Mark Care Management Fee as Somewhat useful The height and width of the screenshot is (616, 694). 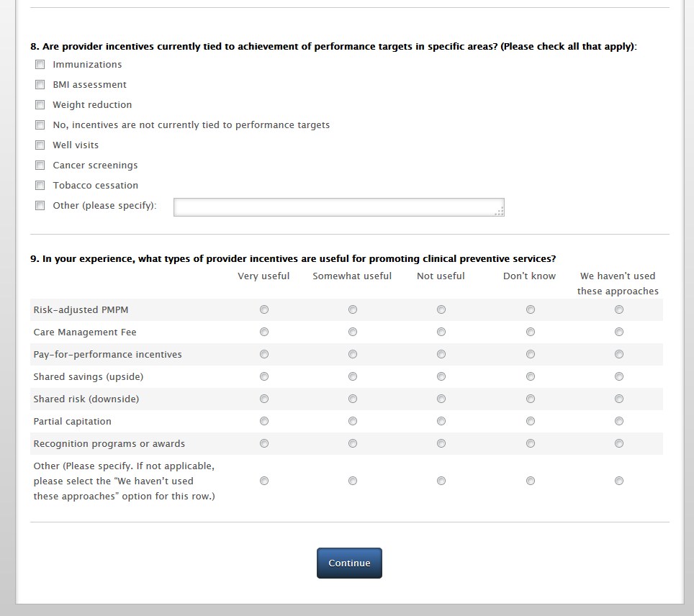click(x=353, y=332)
